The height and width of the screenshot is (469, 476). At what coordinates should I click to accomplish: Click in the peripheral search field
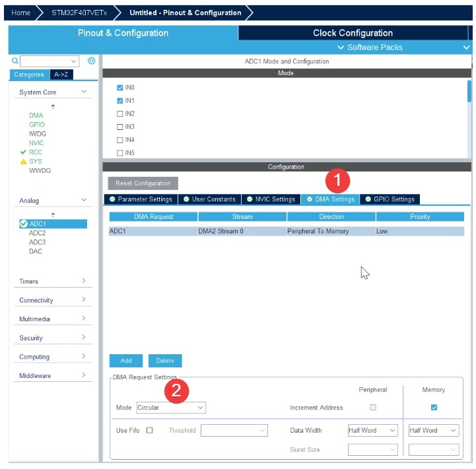tap(50, 61)
